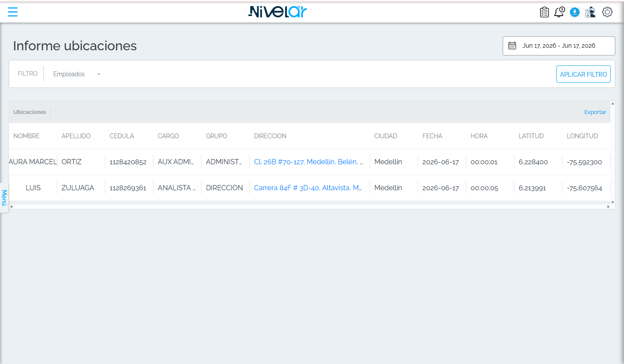
Task: Click the scrollbar down arrow in table
Action: (613, 202)
